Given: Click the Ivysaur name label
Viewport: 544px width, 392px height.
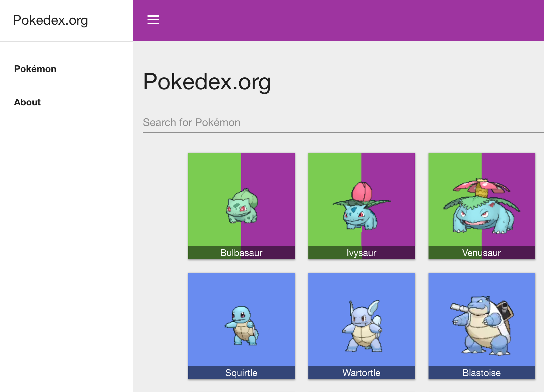Looking at the screenshot, I should (x=361, y=253).
